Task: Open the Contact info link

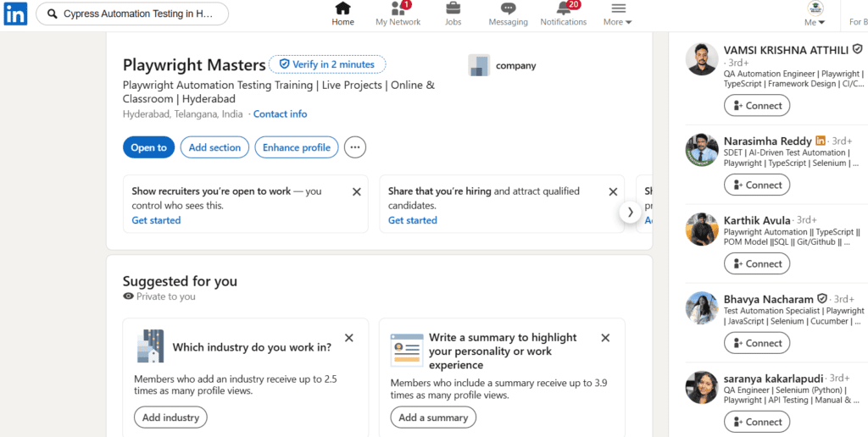Action: click(280, 114)
